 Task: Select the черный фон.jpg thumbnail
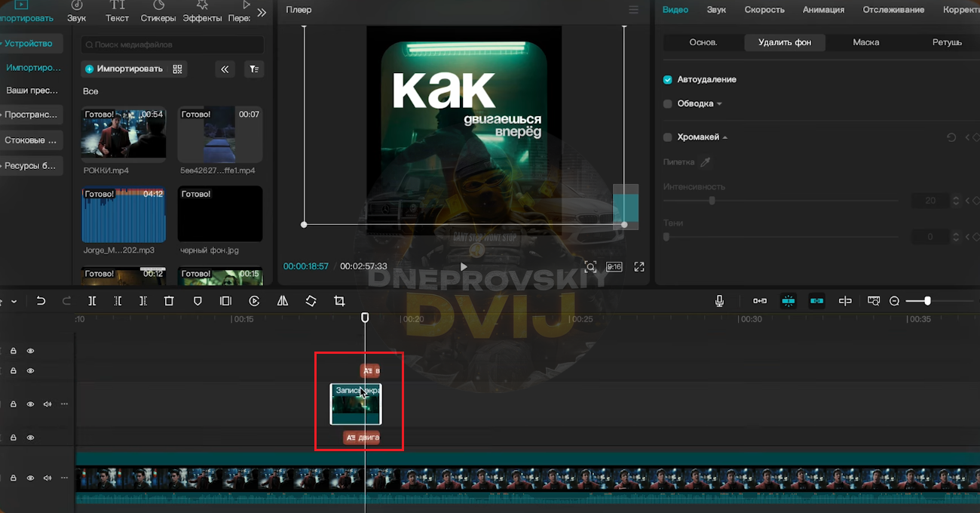(x=220, y=215)
